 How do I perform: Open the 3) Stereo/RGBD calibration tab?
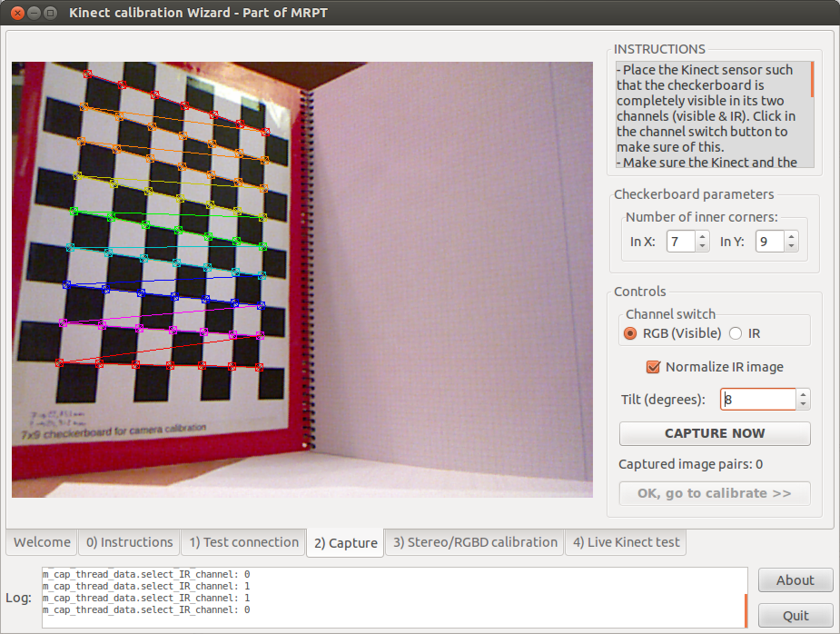pyautogui.click(x=475, y=542)
